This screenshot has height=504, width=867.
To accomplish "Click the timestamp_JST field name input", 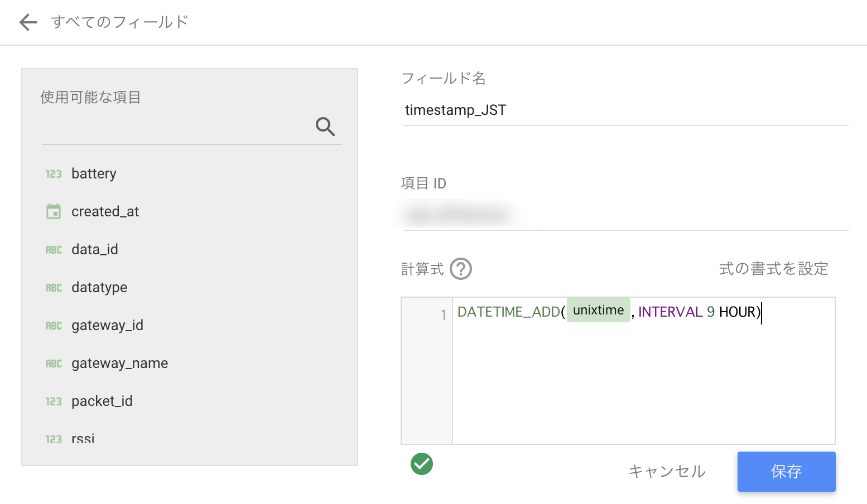I will point(502,110).
